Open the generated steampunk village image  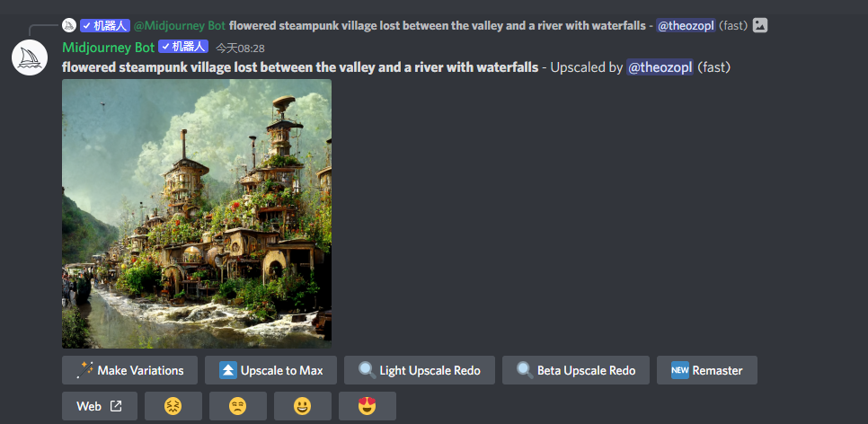(x=197, y=214)
